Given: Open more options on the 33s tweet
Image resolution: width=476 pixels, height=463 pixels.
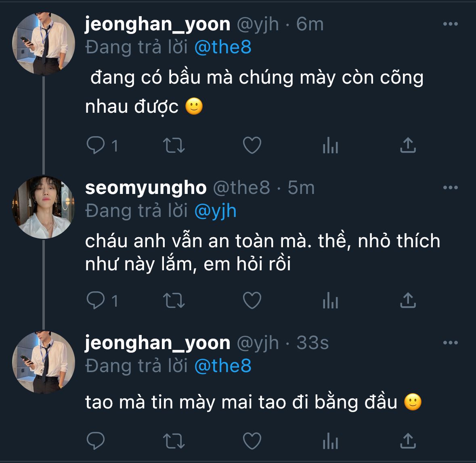Looking at the screenshot, I should pyautogui.click(x=450, y=343).
